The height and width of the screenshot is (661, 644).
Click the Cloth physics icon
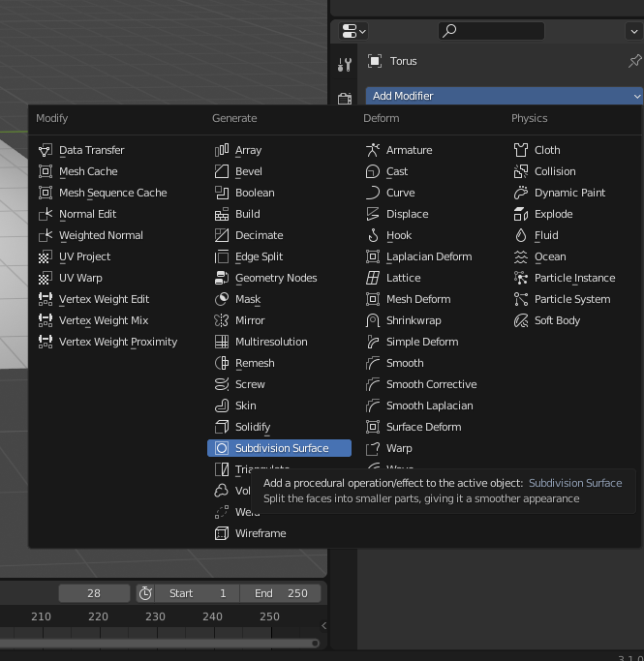(521, 150)
